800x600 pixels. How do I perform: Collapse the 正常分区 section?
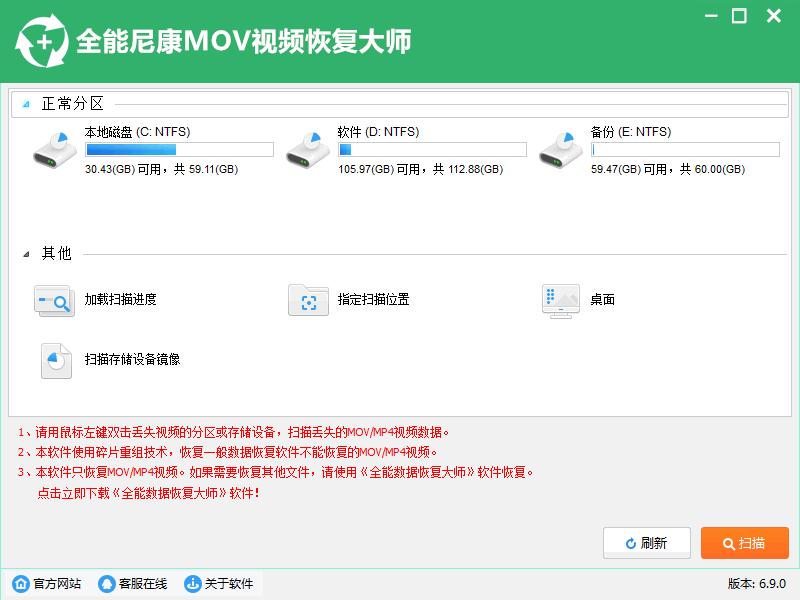pyautogui.click(x=26, y=105)
